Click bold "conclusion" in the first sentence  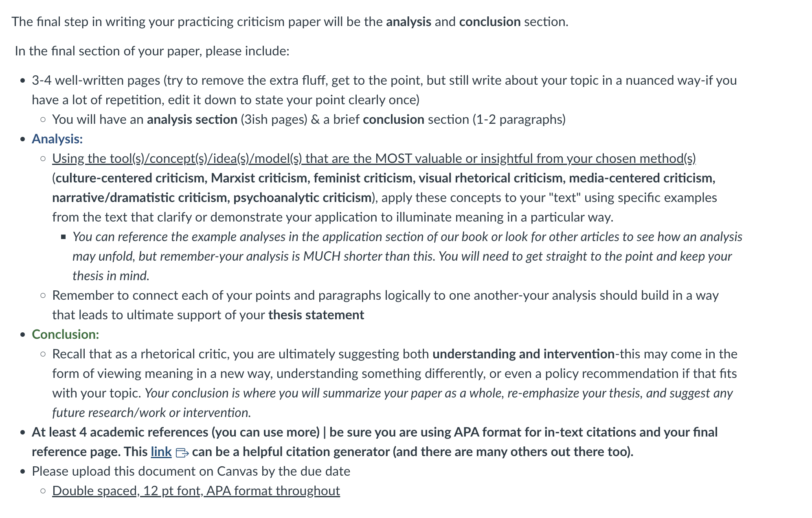tap(490, 22)
